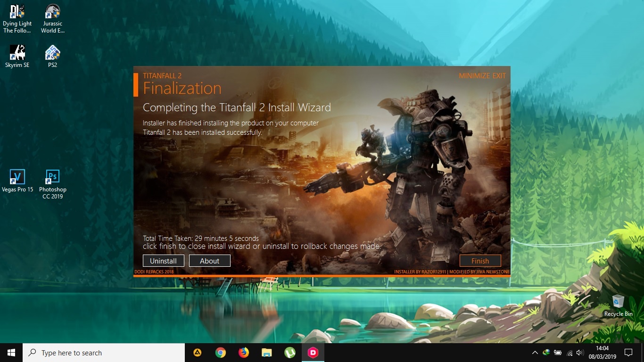This screenshot has height=362, width=644.
Task: Click the Finish button in installer
Action: (480, 261)
